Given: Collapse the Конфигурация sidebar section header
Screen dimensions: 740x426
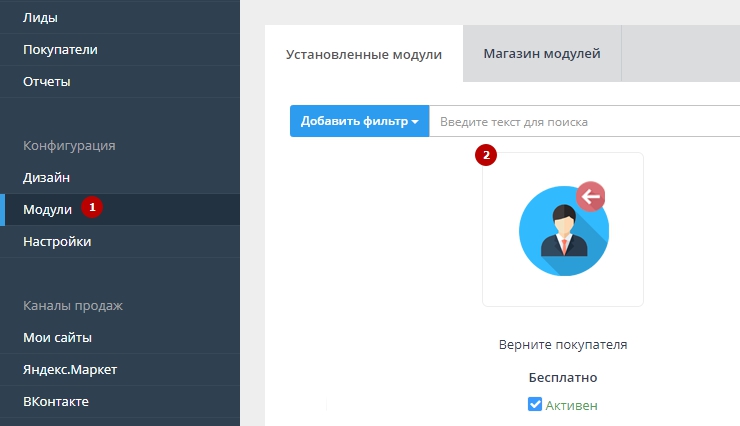Looking at the screenshot, I should [69, 145].
